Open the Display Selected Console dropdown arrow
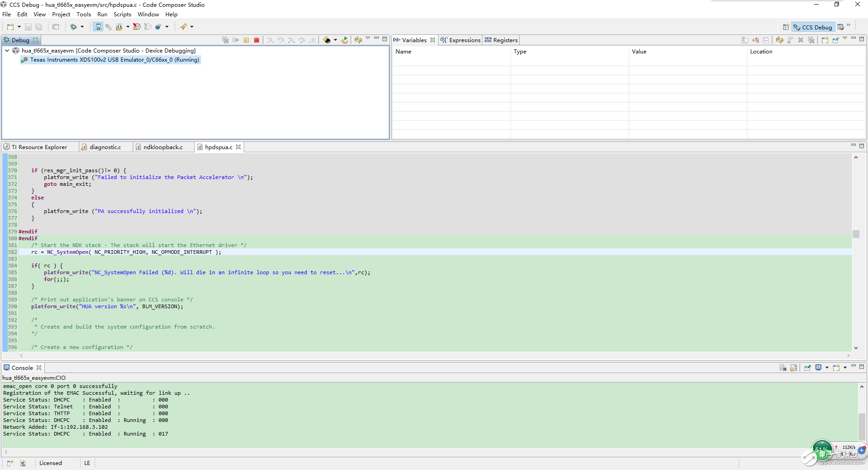This screenshot has width=868, height=470. click(827, 368)
